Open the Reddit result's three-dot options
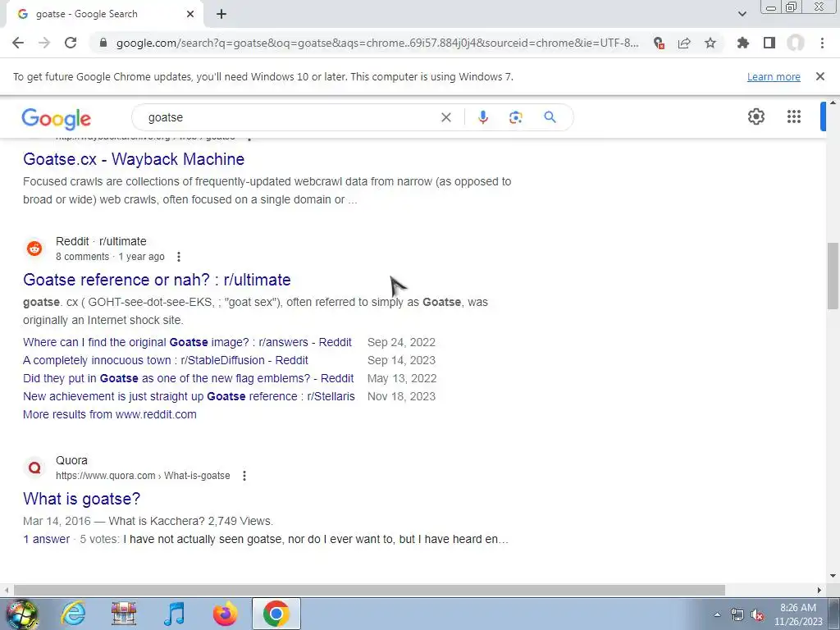The height and width of the screenshot is (630, 840). (178, 257)
